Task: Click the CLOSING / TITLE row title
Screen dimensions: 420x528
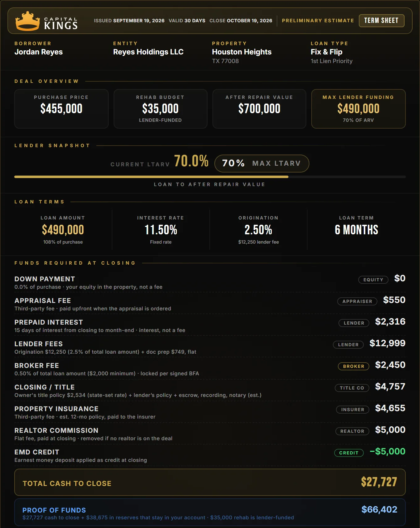Action: [45, 387]
